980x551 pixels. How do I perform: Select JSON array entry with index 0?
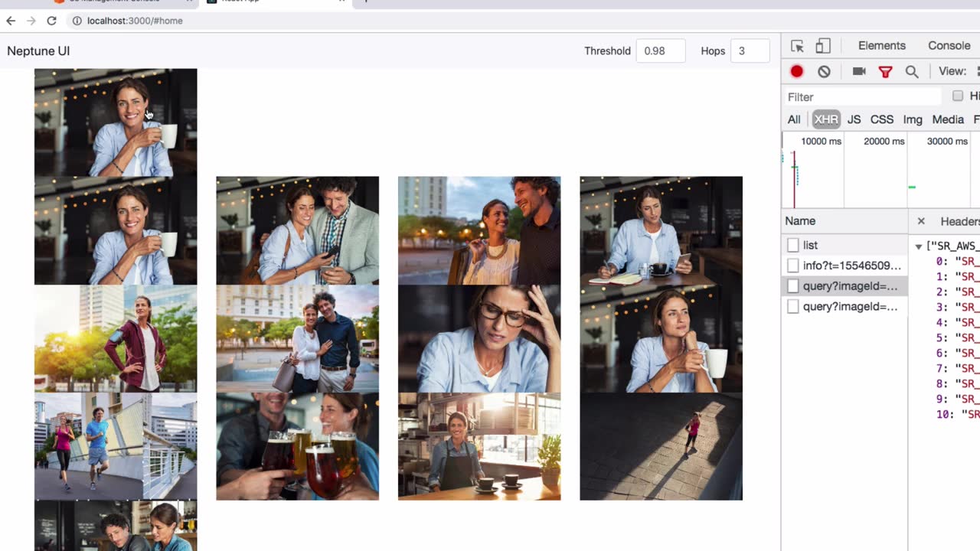[957, 261]
